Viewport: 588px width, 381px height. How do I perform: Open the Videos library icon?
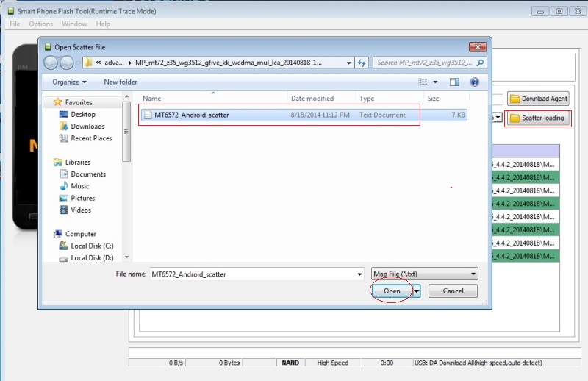click(64, 210)
